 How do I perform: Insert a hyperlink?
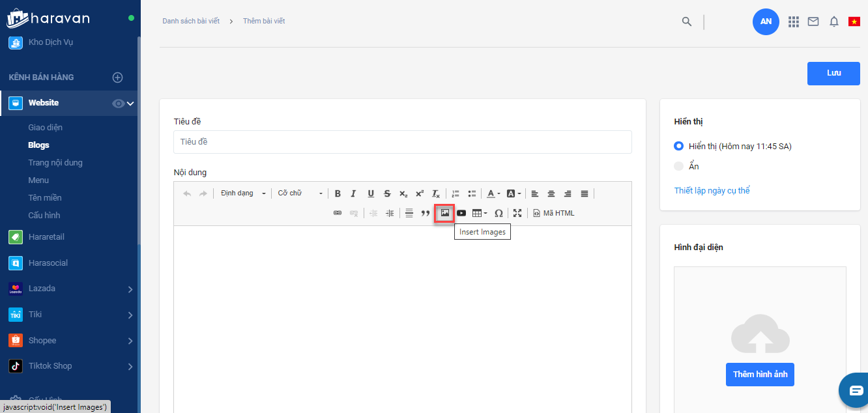point(338,213)
